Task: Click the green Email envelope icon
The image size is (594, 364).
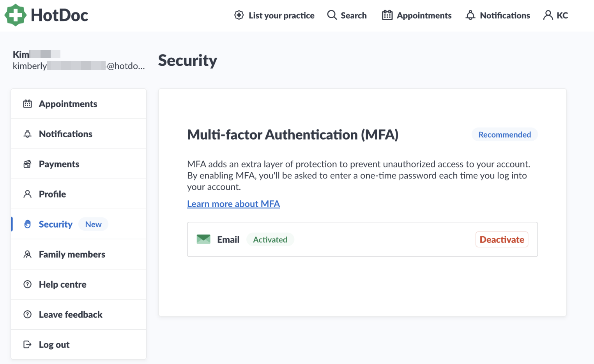Action: pyautogui.click(x=203, y=239)
